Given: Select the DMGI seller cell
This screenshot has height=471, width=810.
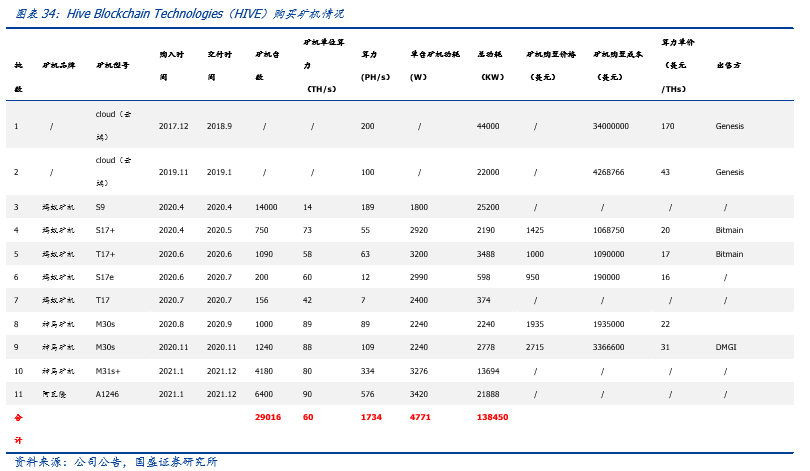Looking at the screenshot, I should tap(726, 347).
